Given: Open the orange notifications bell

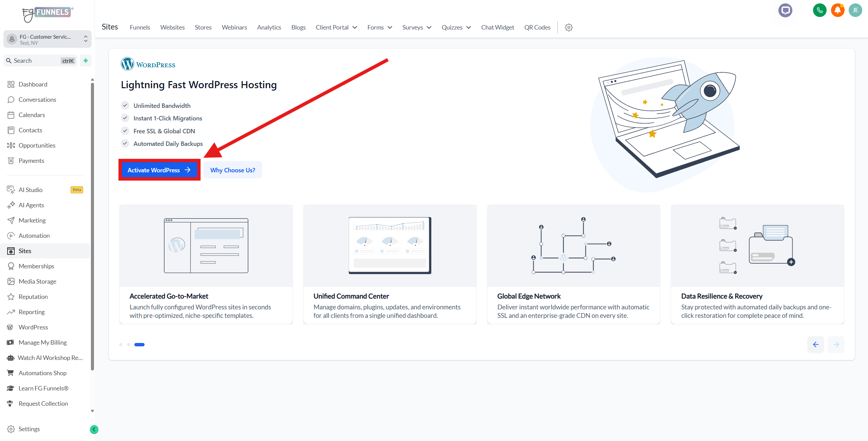Looking at the screenshot, I should 837,10.
